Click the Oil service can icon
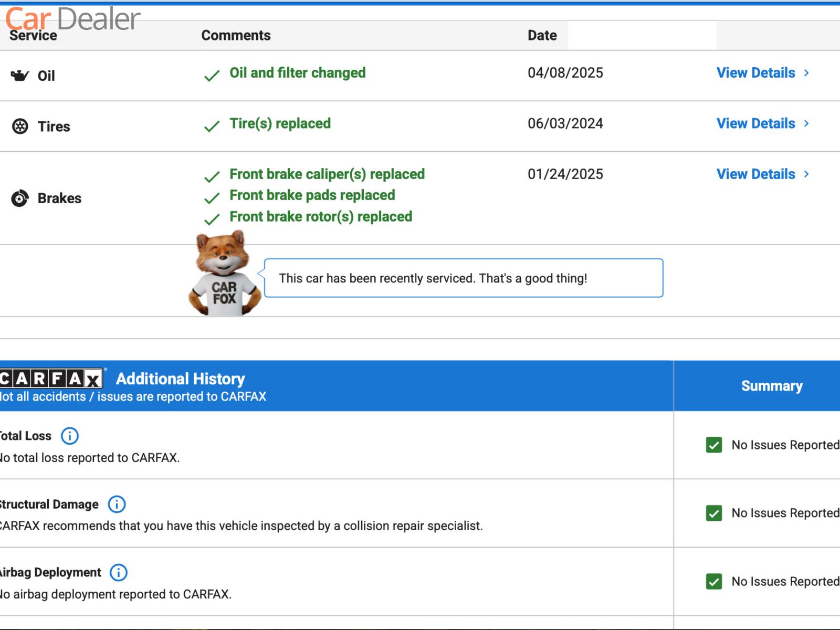The image size is (840, 630). click(x=20, y=76)
